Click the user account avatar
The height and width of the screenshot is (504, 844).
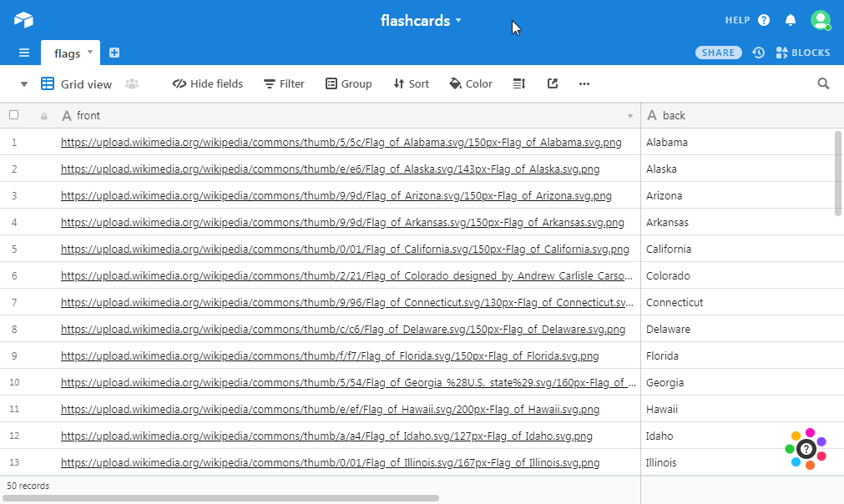[820, 20]
